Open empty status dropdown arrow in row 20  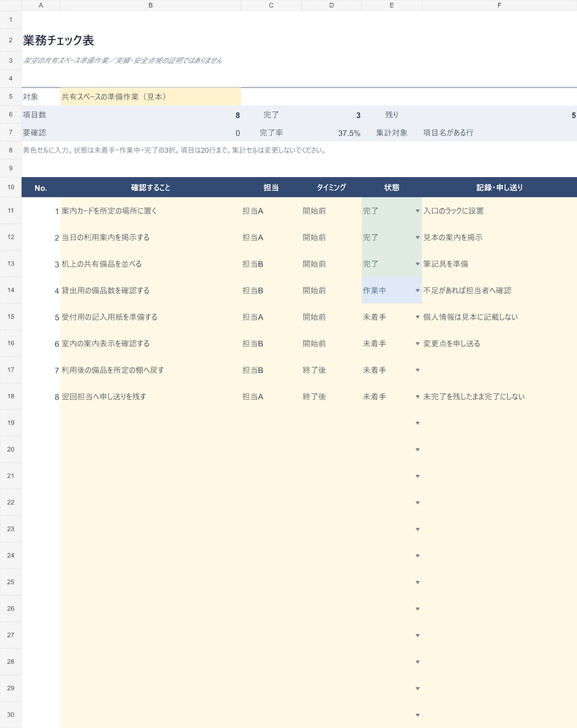pyautogui.click(x=418, y=450)
